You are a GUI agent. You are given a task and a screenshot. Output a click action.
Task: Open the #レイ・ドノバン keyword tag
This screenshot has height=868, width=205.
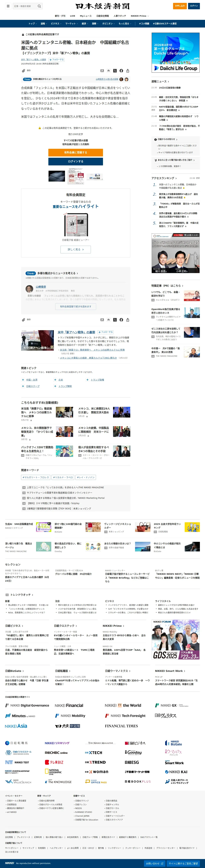pos(86,477)
